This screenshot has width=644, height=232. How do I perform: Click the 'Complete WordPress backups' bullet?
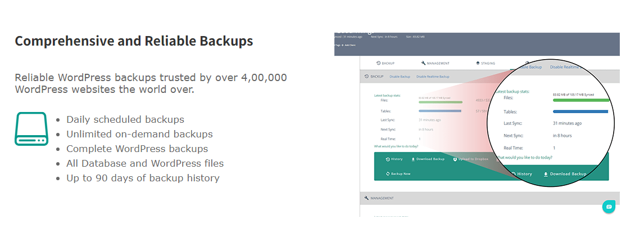click(137, 149)
